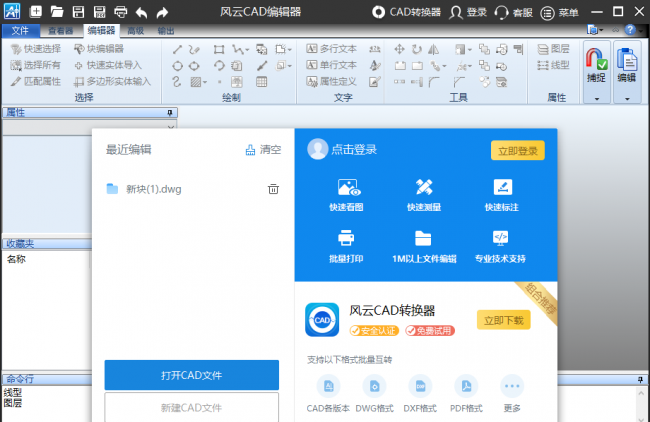Image resolution: width=650 pixels, height=422 pixels.
Task: Clear recent files with 清空
Action: (264, 150)
